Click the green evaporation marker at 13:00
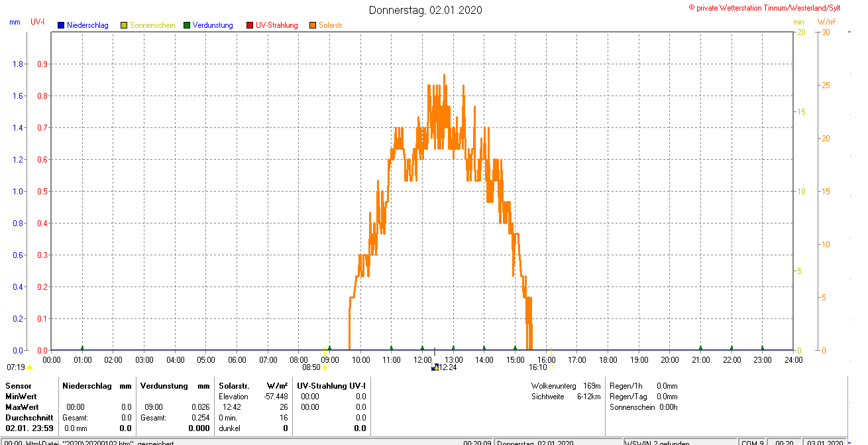 tap(453, 348)
